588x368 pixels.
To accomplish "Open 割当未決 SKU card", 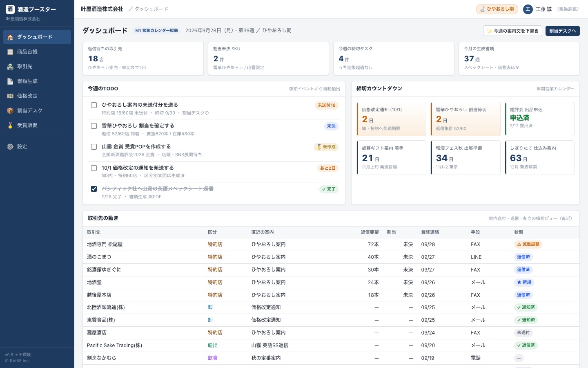I will (268, 58).
